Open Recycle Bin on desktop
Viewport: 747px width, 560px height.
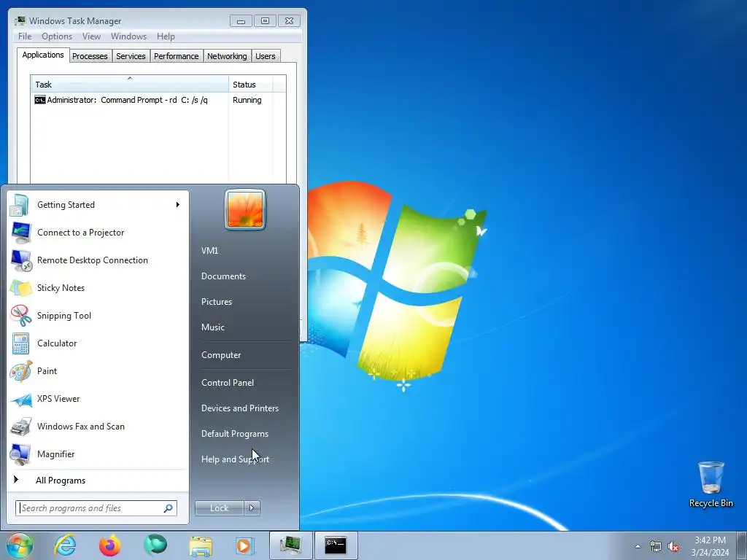click(x=711, y=484)
